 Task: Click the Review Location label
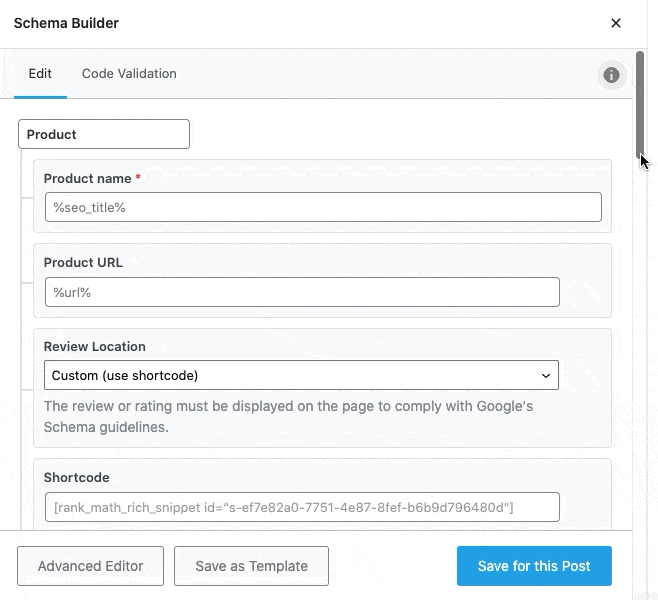(94, 346)
